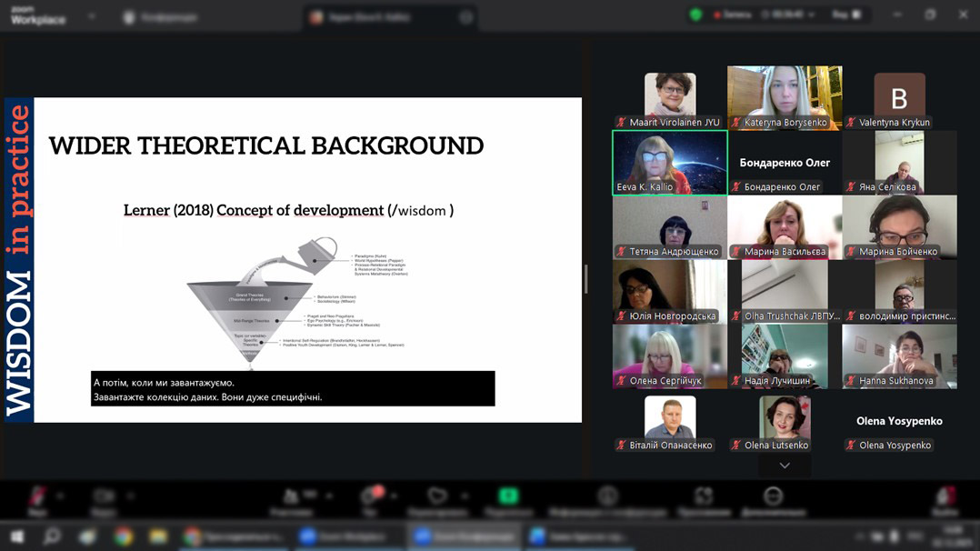Click the green security shield icon
Viewport: 980px width, 551px height.
(x=696, y=15)
